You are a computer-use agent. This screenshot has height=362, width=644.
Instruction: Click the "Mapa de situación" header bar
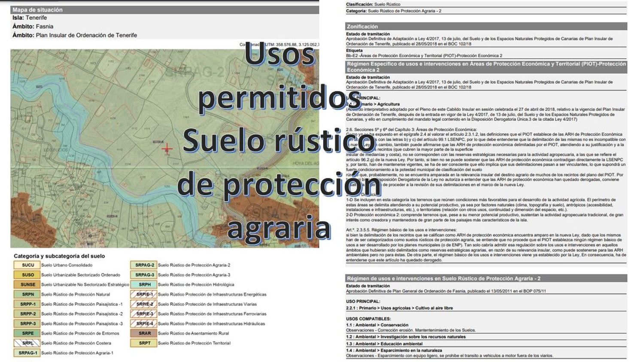(164, 9)
